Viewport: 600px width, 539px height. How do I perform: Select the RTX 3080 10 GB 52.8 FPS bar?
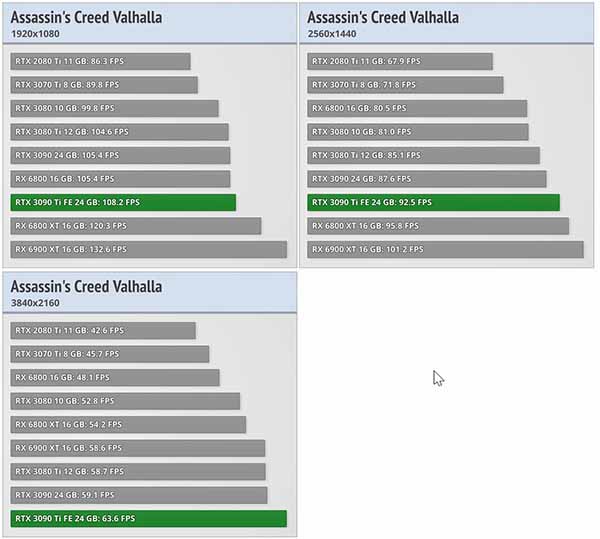(125, 401)
